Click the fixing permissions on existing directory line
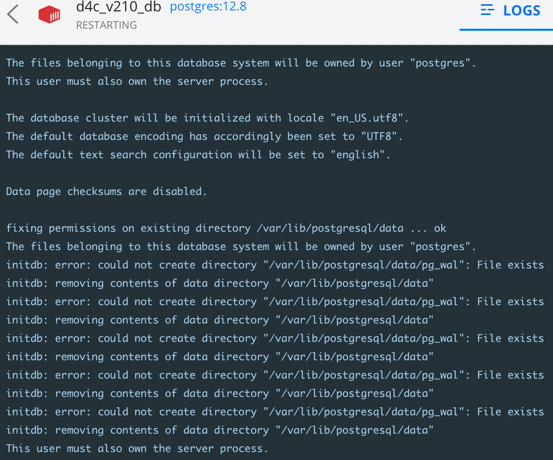 (226, 228)
